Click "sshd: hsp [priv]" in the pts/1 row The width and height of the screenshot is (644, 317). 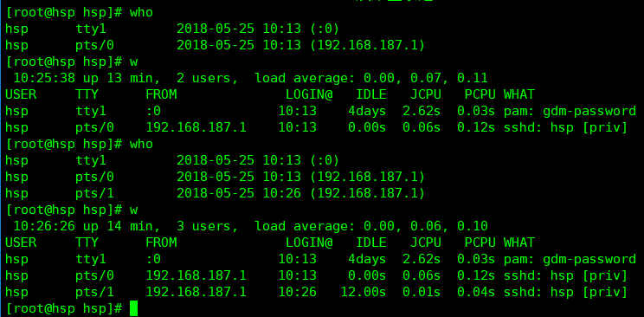(565, 292)
